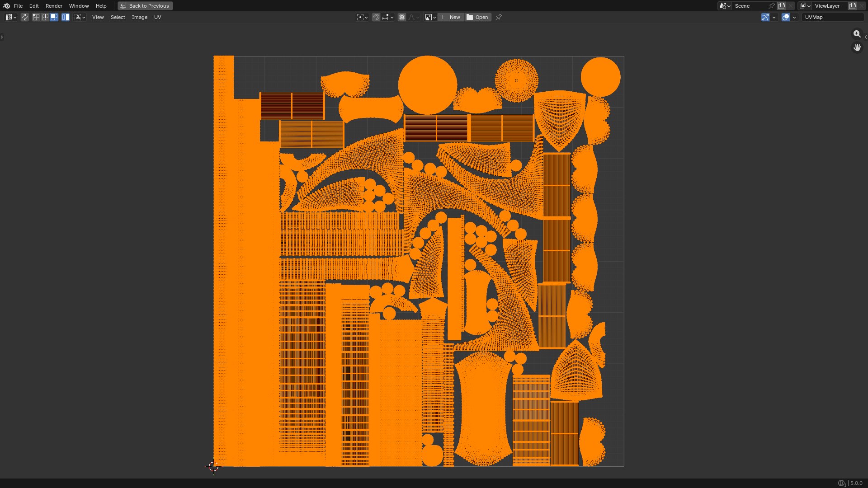Click the pan hand gizmo
This screenshot has width=868, height=488.
tap(857, 47)
